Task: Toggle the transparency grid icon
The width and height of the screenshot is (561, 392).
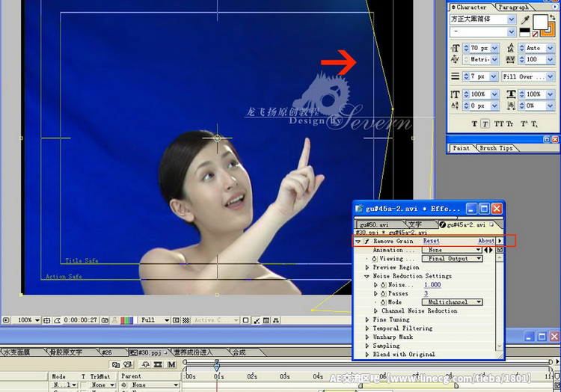Action: point(186,320)
